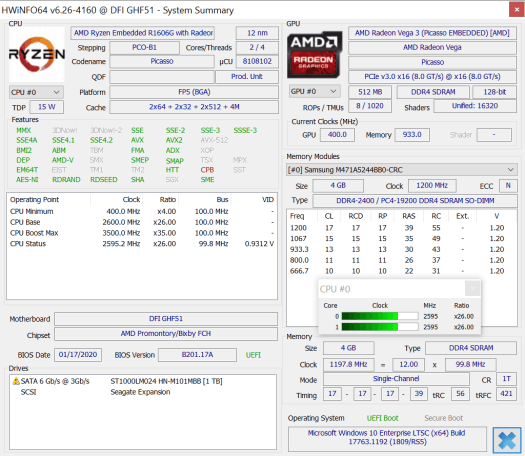Image resolution: width=525 pixels, height=456 pixels.
Task: Click the memory clock 1197.8 MHz field
Action: coord(348,365)
